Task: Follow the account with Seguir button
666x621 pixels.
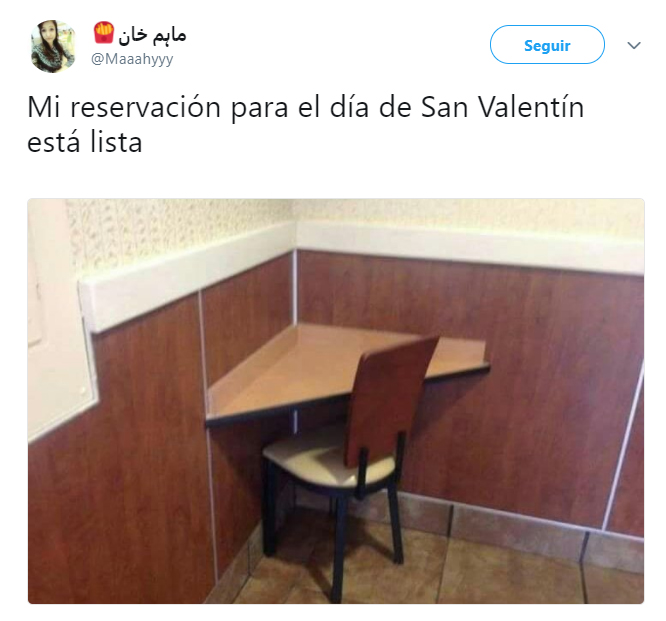Action: (x=547, y=45)
